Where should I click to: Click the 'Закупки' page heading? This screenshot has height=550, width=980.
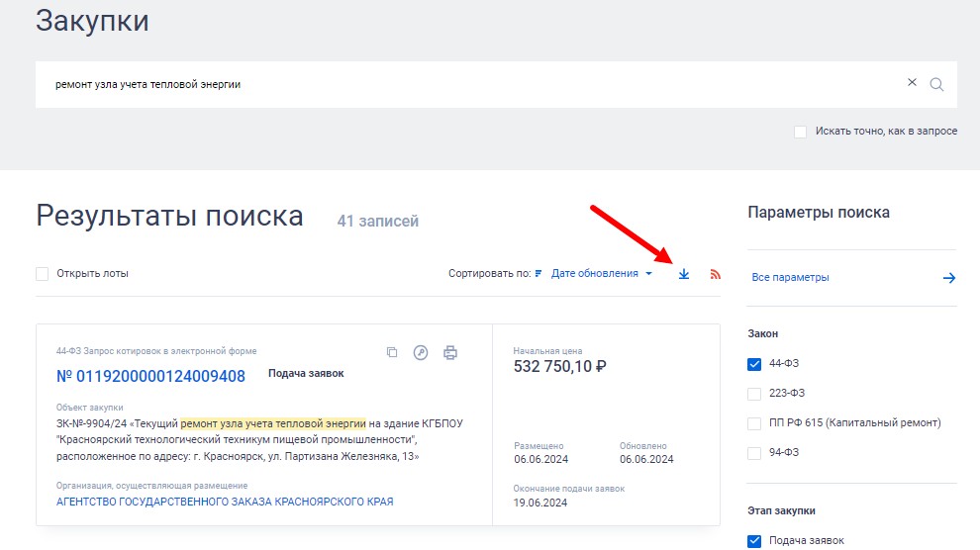(x=92, y=21)
